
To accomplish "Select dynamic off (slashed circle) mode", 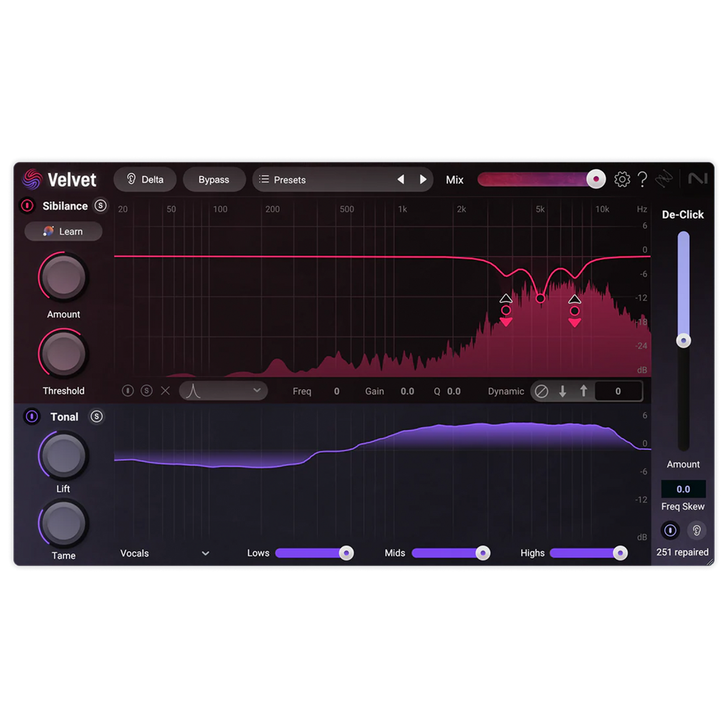I will pos(542,391).
